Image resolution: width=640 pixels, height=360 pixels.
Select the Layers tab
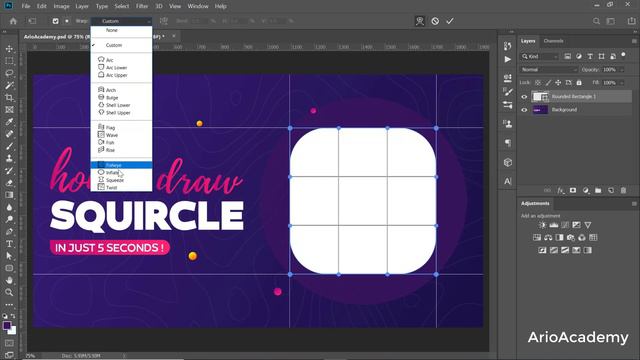click(x=528, y=41)
